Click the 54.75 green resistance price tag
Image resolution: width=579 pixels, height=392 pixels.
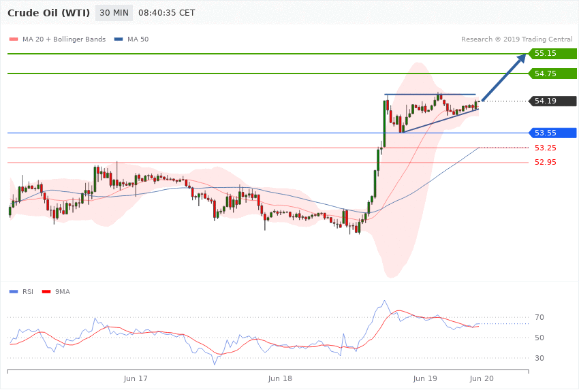tap(552, 73)
